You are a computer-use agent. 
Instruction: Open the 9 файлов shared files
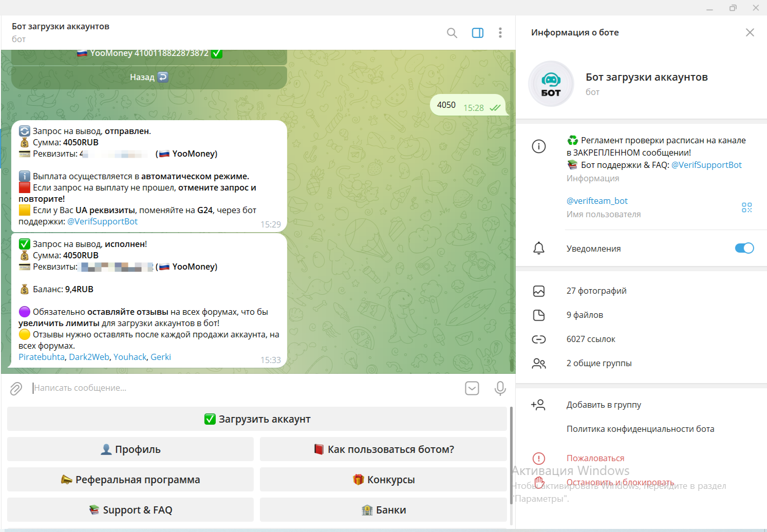pos(585,315)
